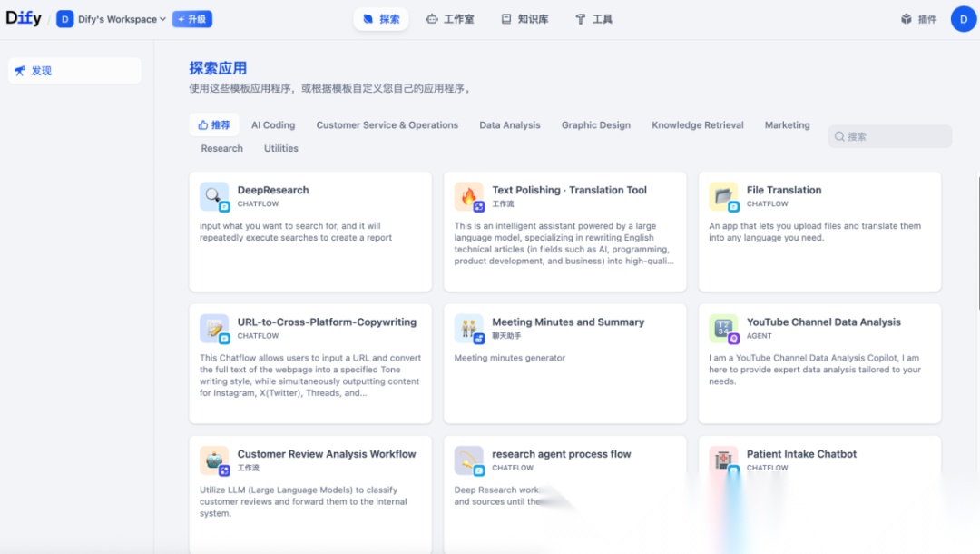Image resolution: width=980 pixels, height=554 pixels.
Task: Open Customer Review Analysis Workflow title
Action: tap(327, 454)
